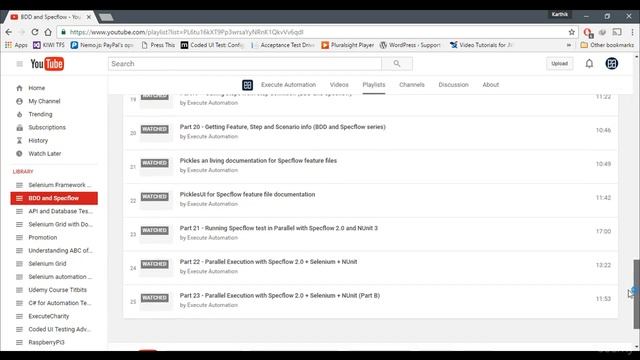Image resolution: width=640 pixels, height=360 pixels.
Task: Open Part 21 Running Specflow Parallel video
Action: tap(278, 228)
